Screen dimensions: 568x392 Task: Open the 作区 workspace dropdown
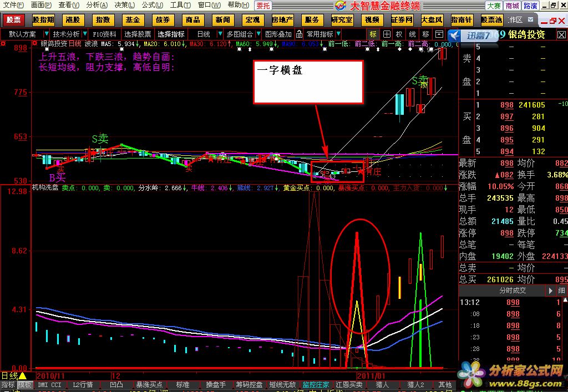530,19
